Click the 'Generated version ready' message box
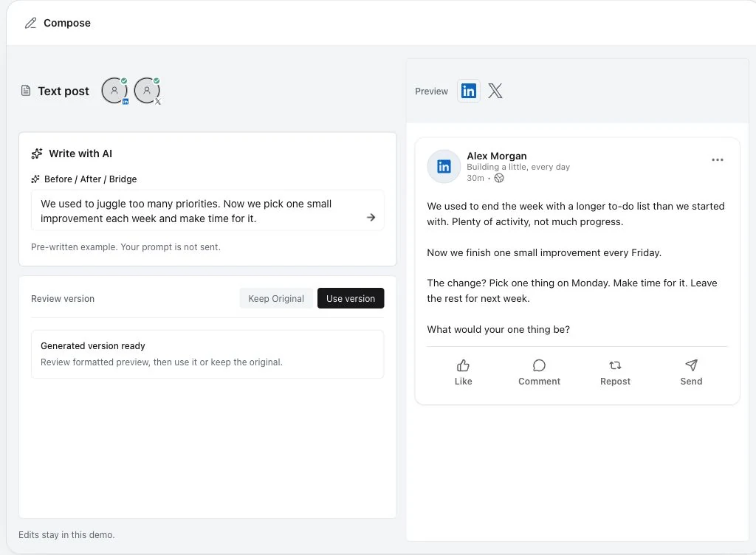The width and height of the screenshot is (756, 555). [207, 354]
